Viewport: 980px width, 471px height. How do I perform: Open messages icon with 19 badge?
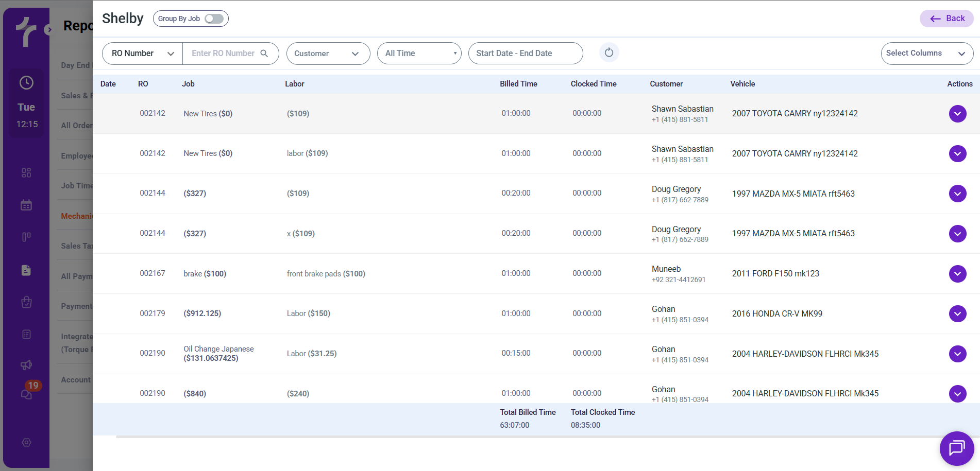pyautogui.click(x=26, y=394)
